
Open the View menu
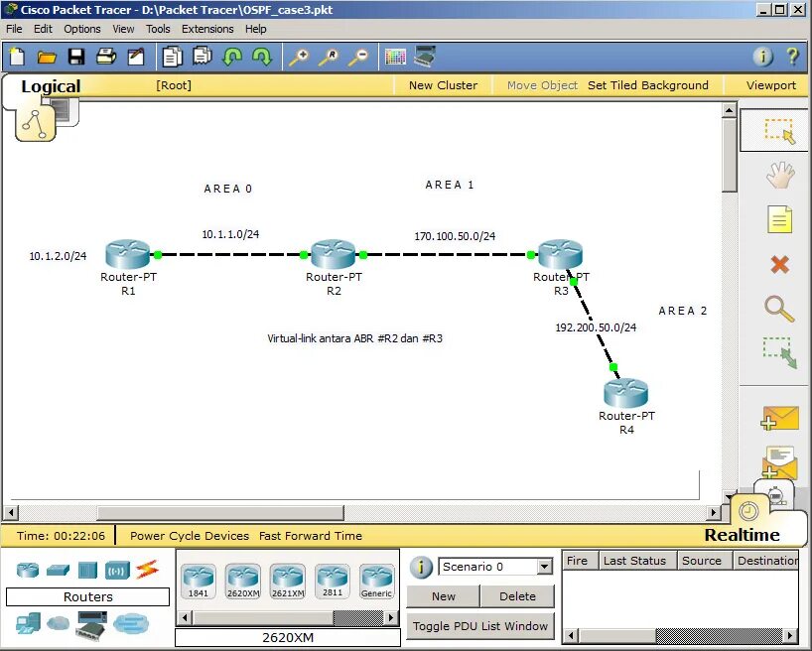click(x=123, y=29)
